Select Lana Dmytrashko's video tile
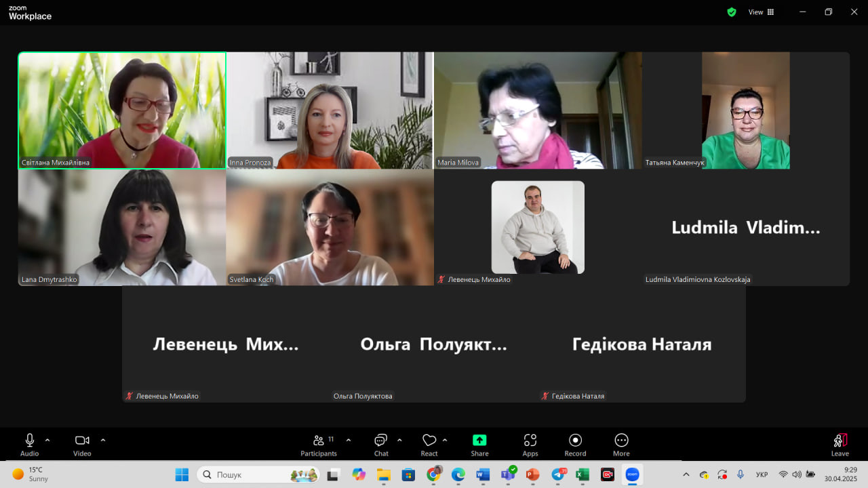This screenshot has height=488, width=868. tap(122, 227)
